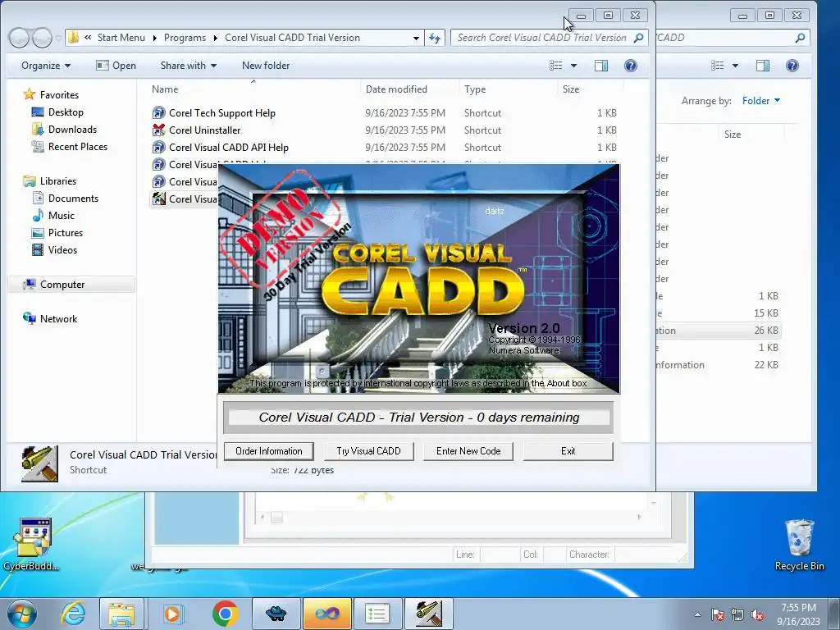This screenshot has height=630, width=840.
Task: Sort by Date modified column
Action: [x=396, y=89]
